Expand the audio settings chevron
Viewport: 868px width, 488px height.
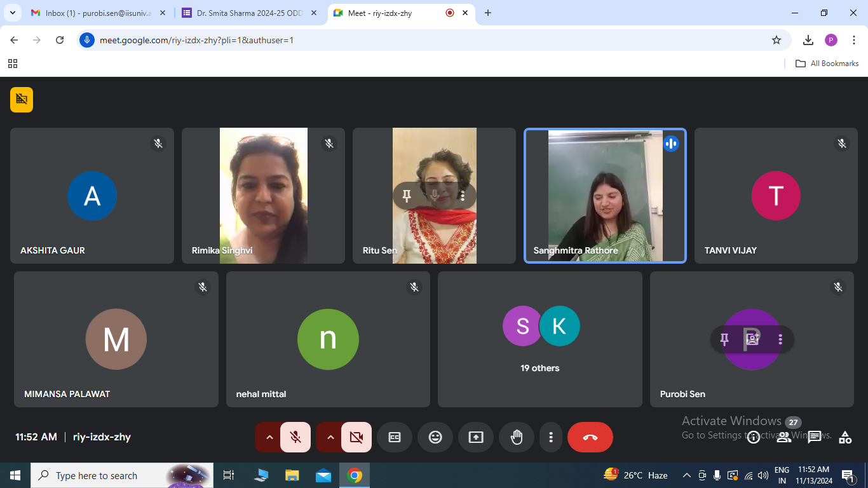point(269,437)
